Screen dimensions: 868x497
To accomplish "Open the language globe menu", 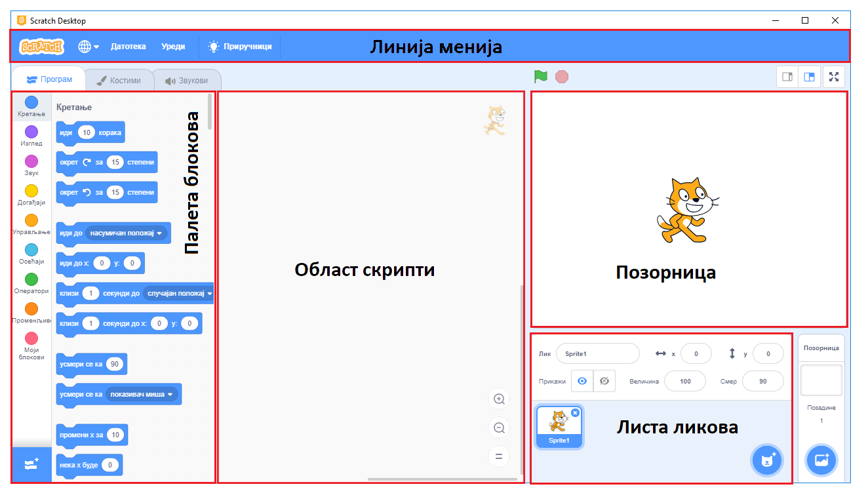I will click(89, 47).
